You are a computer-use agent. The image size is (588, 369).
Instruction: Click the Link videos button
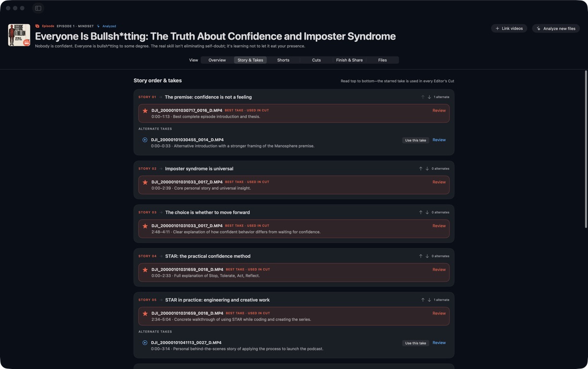click(x=509, y=28)
